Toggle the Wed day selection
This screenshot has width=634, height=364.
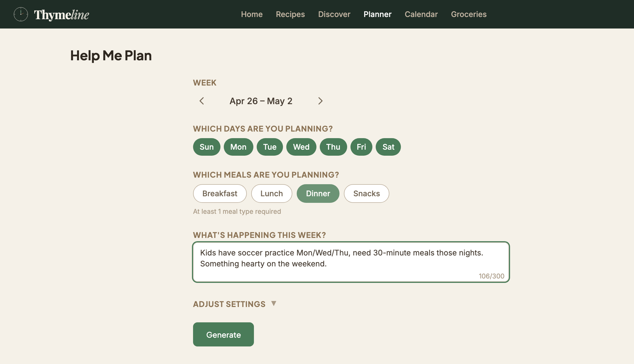[301, 147]
